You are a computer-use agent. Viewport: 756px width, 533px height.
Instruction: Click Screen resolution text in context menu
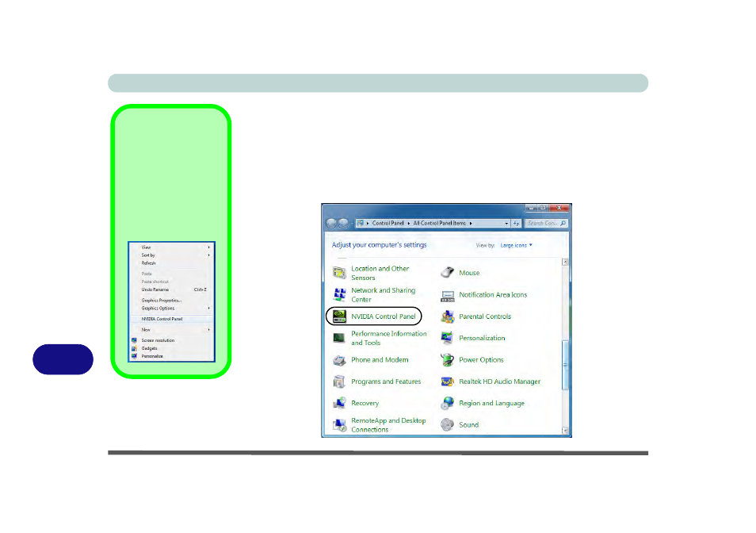(158, 340)
